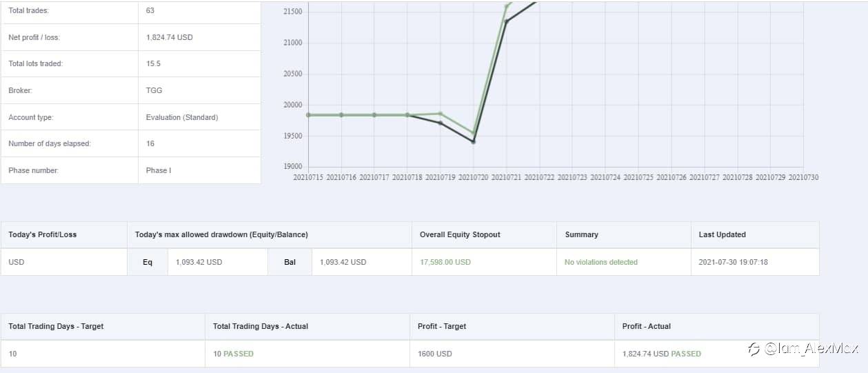This screenshot has height=373, width=868.
Task: Click the 19500 y-axis label
Action: pos(293,136)
